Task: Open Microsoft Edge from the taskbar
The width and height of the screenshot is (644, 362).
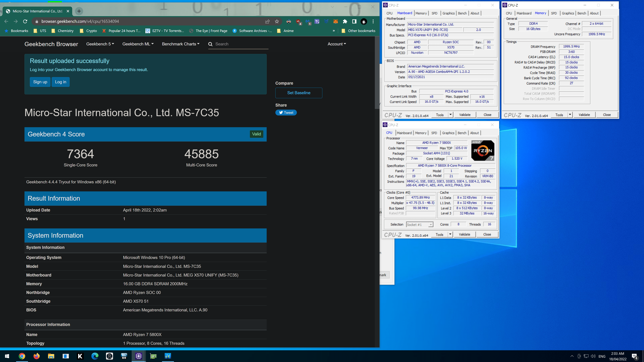Action: click(95, 356)
